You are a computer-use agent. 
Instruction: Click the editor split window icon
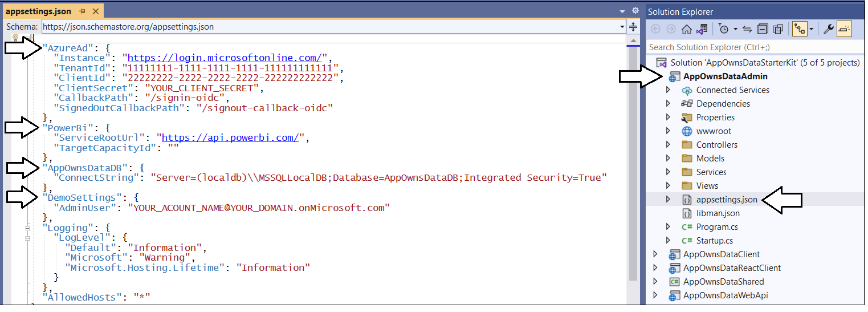(x=633, y=26)
